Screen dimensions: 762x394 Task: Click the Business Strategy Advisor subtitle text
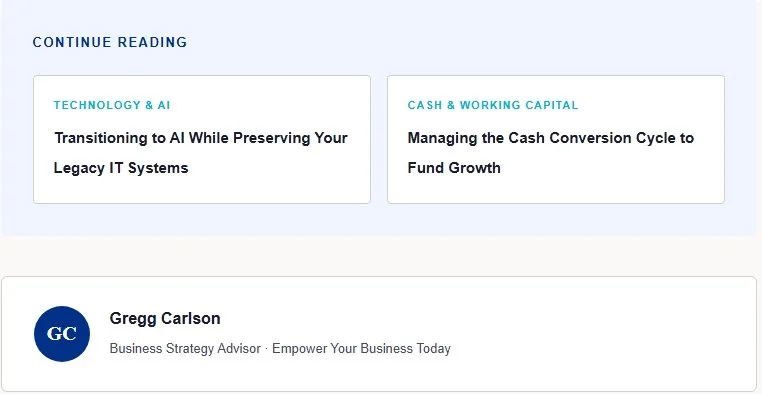[185, 349]
